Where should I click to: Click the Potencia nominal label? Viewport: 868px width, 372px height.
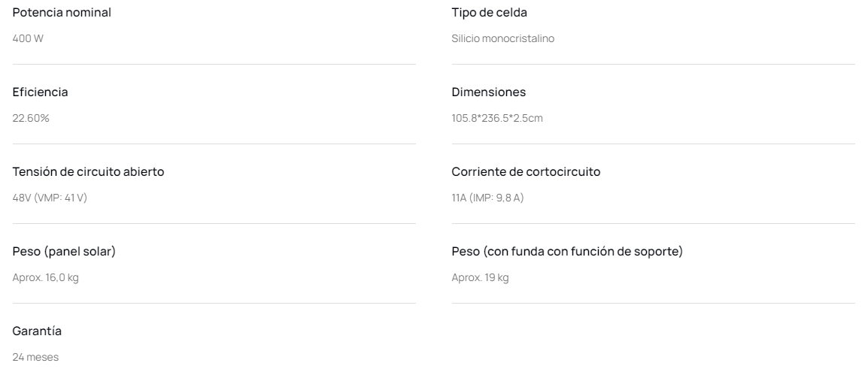62,12
